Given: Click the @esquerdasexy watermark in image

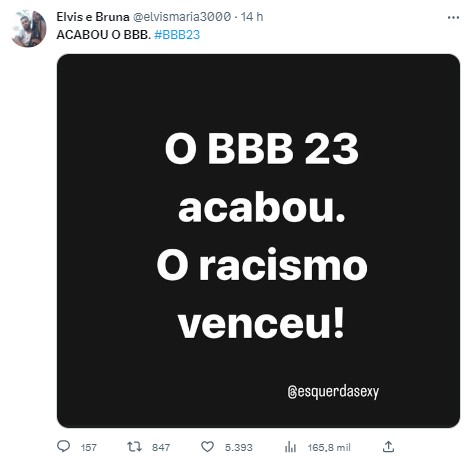Looking at the screenshot, I should [x=333, y=392].
